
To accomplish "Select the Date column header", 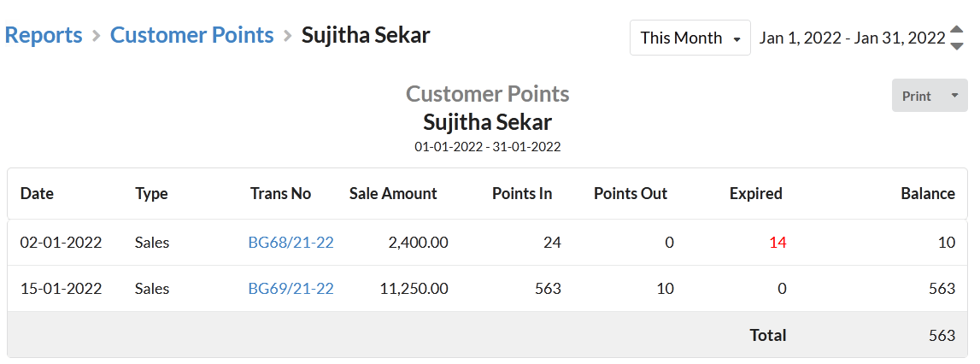I will click(37, 193).
